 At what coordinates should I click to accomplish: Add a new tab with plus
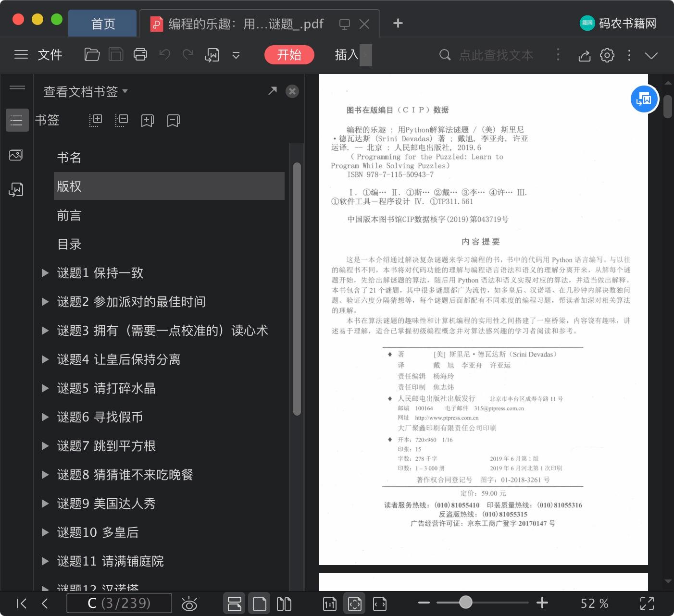coord(398,23)
